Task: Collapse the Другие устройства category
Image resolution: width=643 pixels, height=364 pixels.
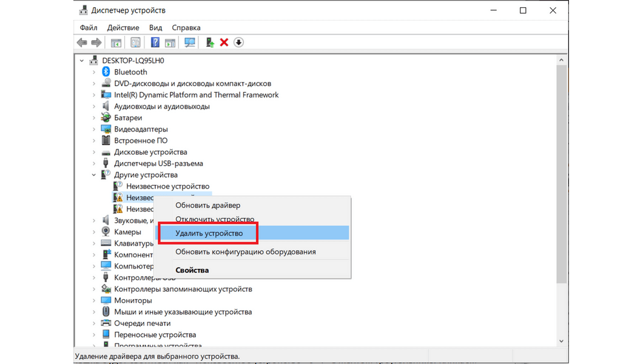Action: point(93,175)
